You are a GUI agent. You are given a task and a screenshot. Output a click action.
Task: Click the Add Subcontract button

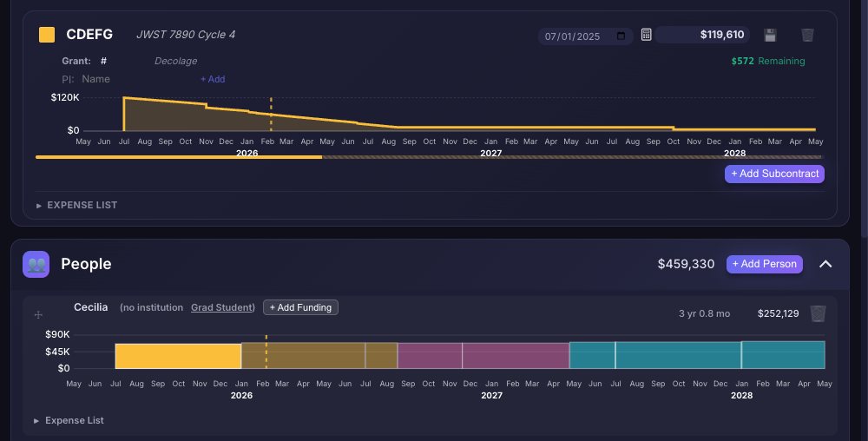(x=774, y=174)
